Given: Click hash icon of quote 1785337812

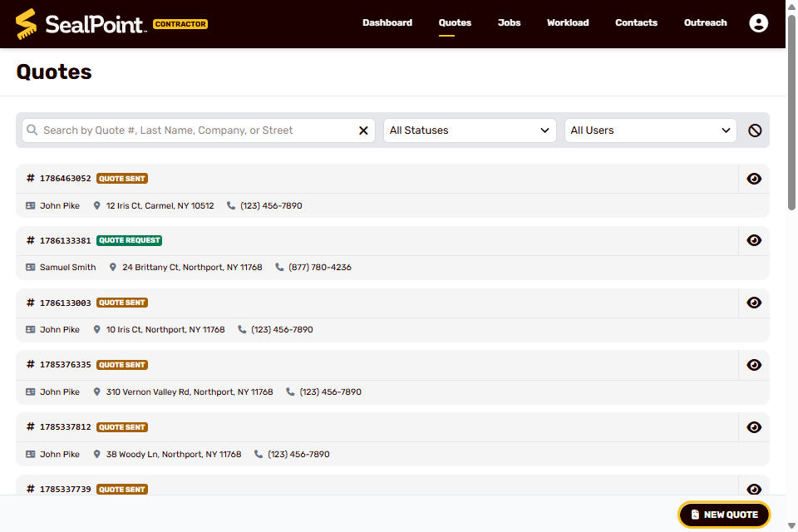Looking at the screenshot, I should 31,426.
